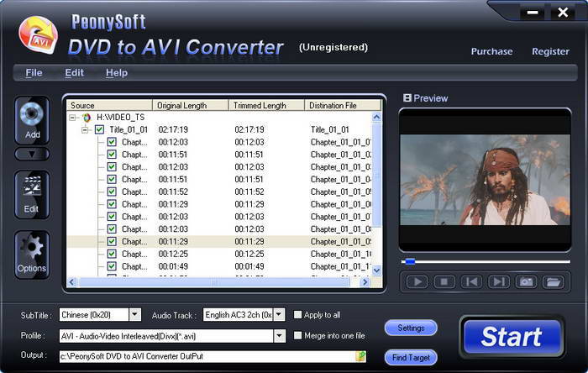Open the Options gear panel
The width and height of the screenshot is (588, 373).
click(32, 255)
